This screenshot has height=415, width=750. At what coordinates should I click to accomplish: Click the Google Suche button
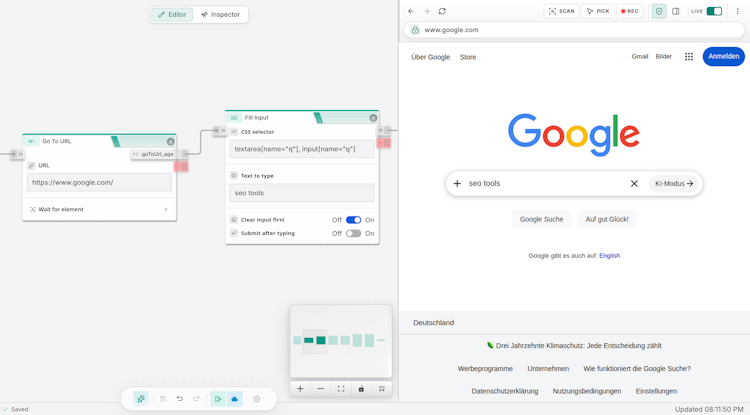[541, 219]
